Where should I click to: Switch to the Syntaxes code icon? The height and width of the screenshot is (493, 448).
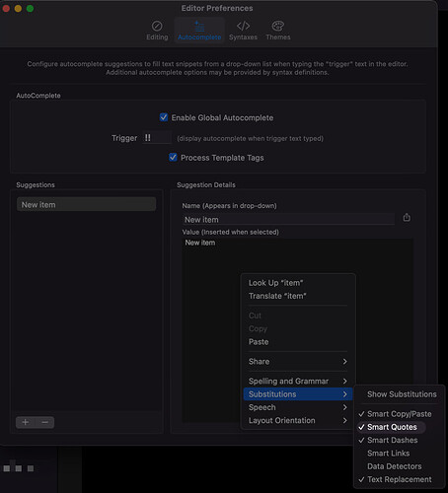[x=243, y=26]
